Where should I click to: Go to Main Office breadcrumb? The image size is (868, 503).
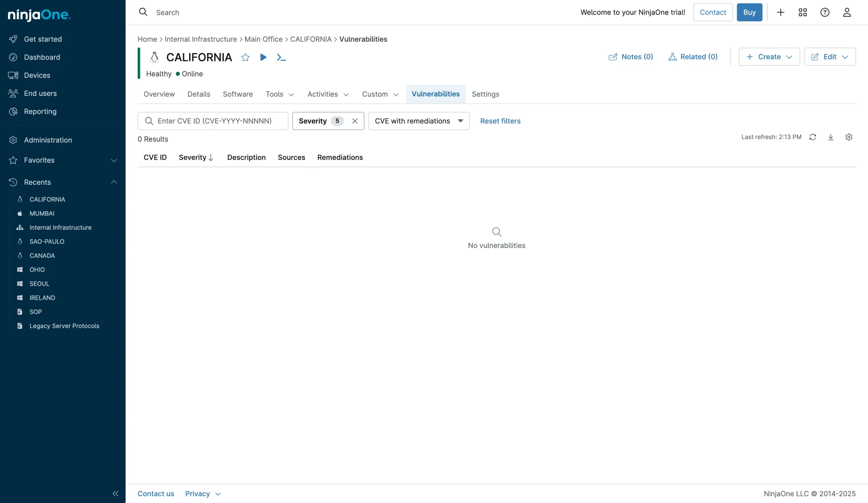pyautogui.click(x=263, y=39)
